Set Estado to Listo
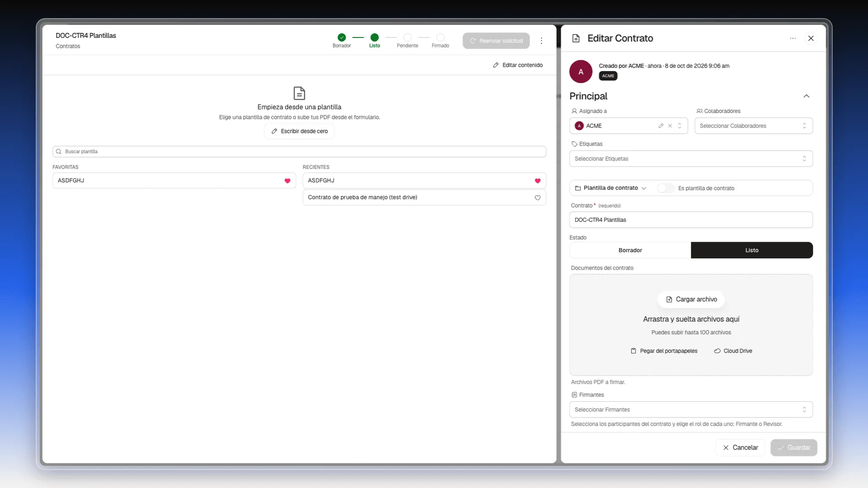Image resolution: width=868 pixels, height=488 pixels. click(752, 250)
